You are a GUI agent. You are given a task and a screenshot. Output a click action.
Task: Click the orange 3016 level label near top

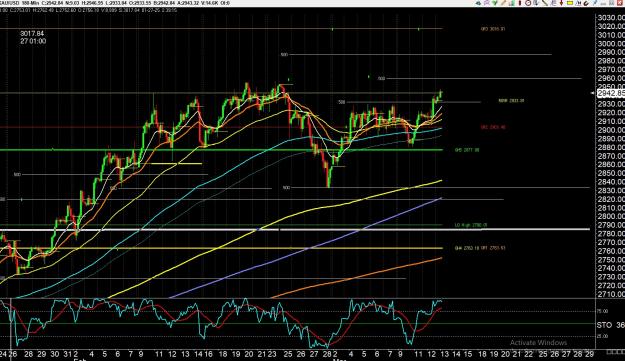tap(493, 29)
